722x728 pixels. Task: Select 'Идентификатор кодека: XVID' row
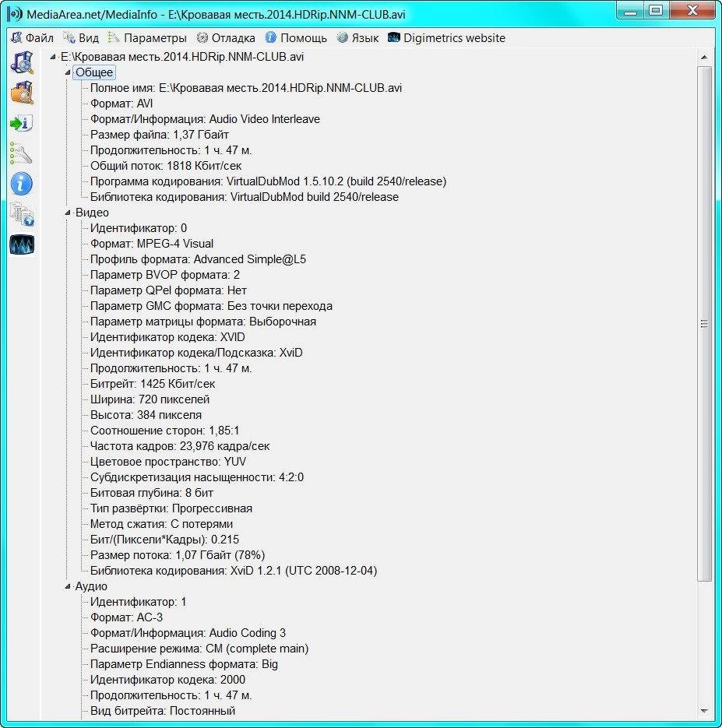point(167,337)
